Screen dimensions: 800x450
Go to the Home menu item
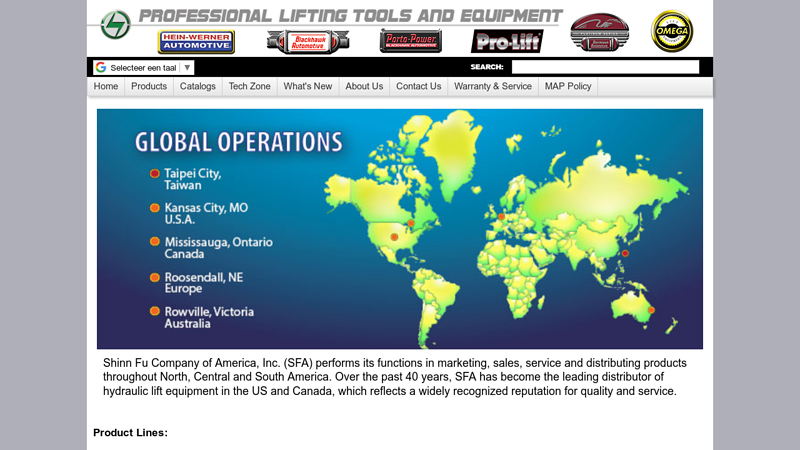(x=106, y=86)
